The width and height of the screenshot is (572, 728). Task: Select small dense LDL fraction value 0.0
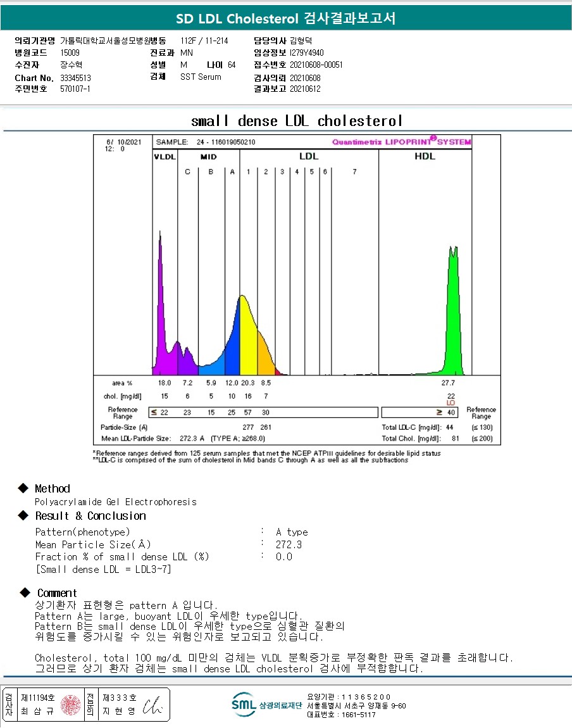click(284, 556)
